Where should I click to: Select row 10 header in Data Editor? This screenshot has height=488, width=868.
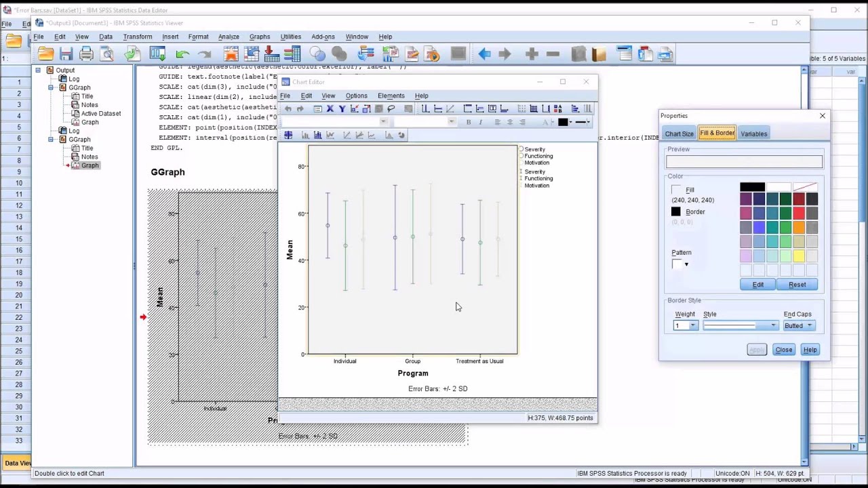pos(19,183)
